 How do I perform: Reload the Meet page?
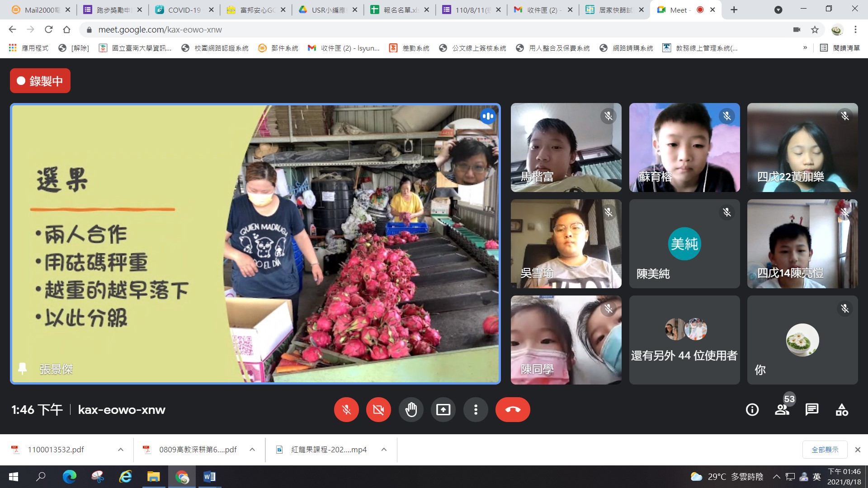tap(48, 29)
